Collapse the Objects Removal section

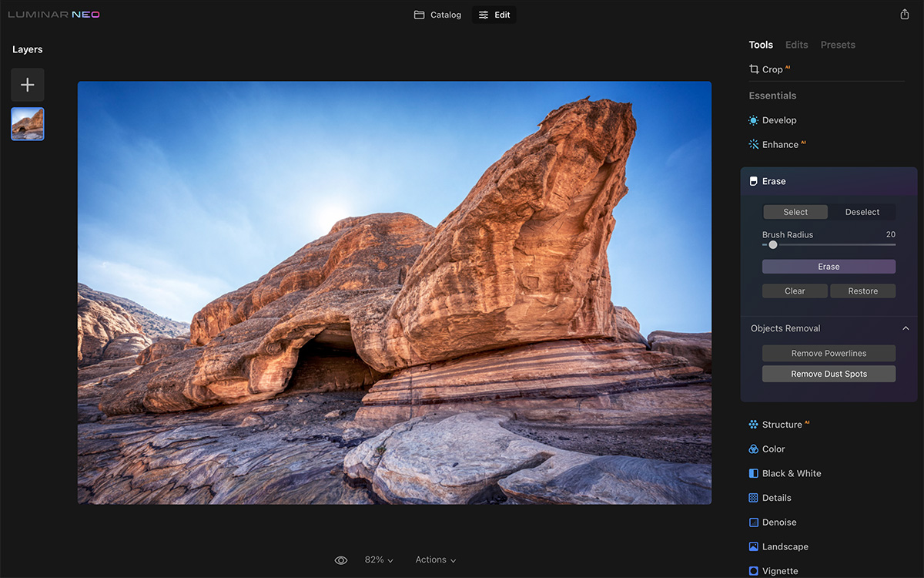point(906,328)
